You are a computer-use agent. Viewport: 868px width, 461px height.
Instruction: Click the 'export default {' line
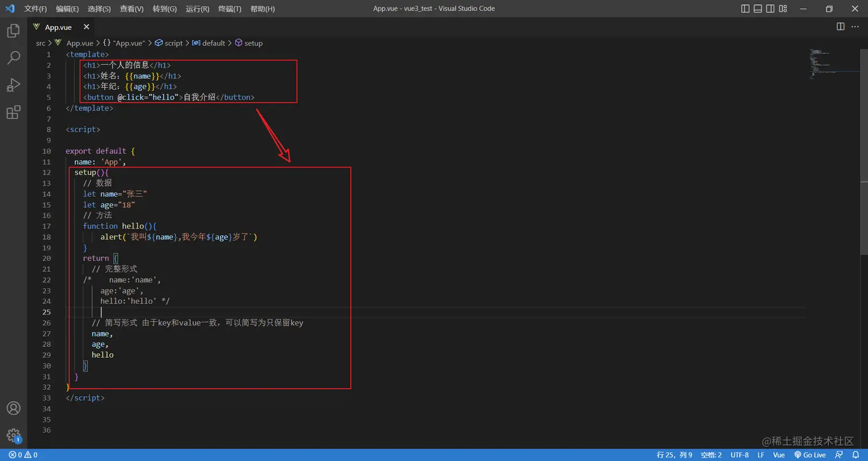point(100,151)
